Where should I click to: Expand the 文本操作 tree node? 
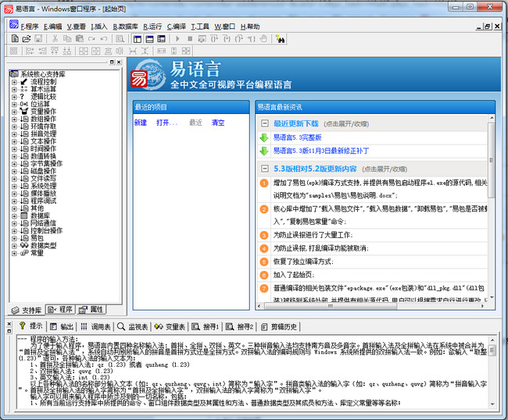14,141
